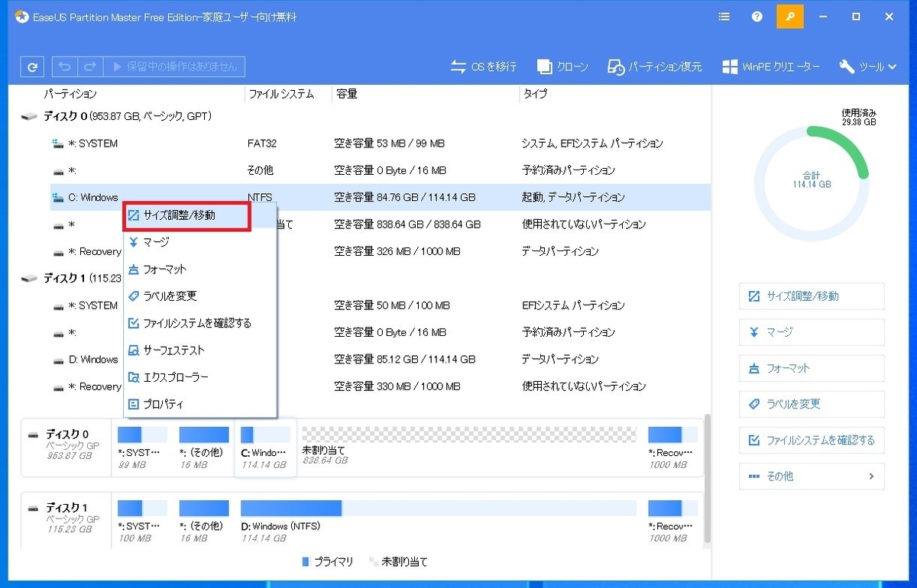Click the list icon in title bar
This screenshot has height=588, width=917.
click(x=724, y=16)
